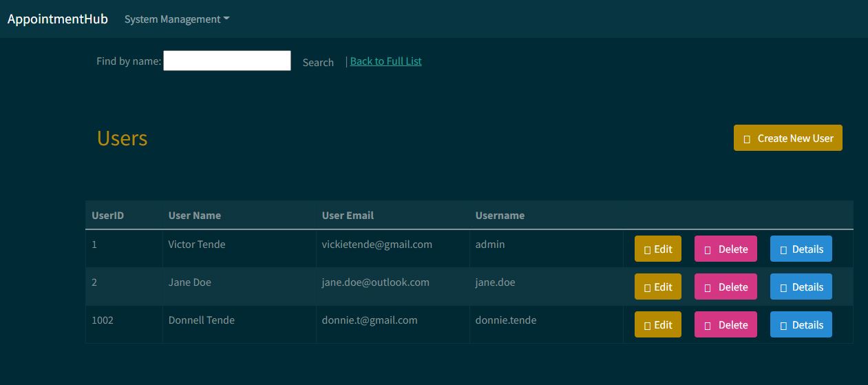Viewport: 868px width, 385px height.
Task: Open Details for donnie.tende
Action: tap(801, 325)
